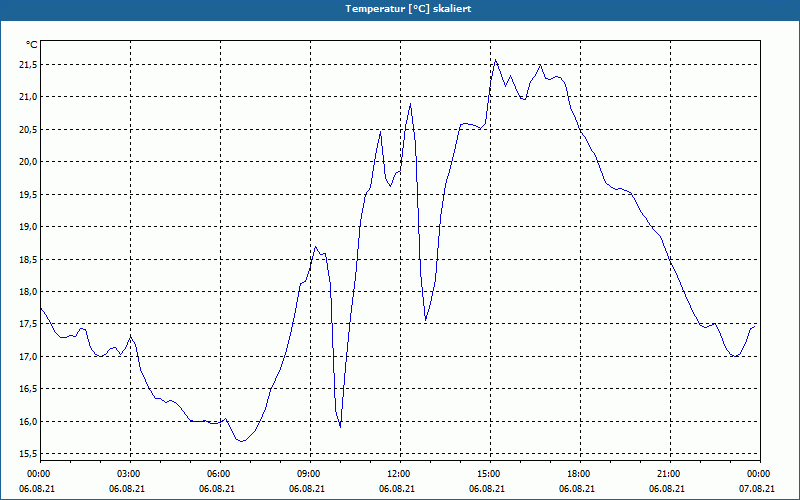Pick the 18,0 y-axis tick label

pos(29,291)
